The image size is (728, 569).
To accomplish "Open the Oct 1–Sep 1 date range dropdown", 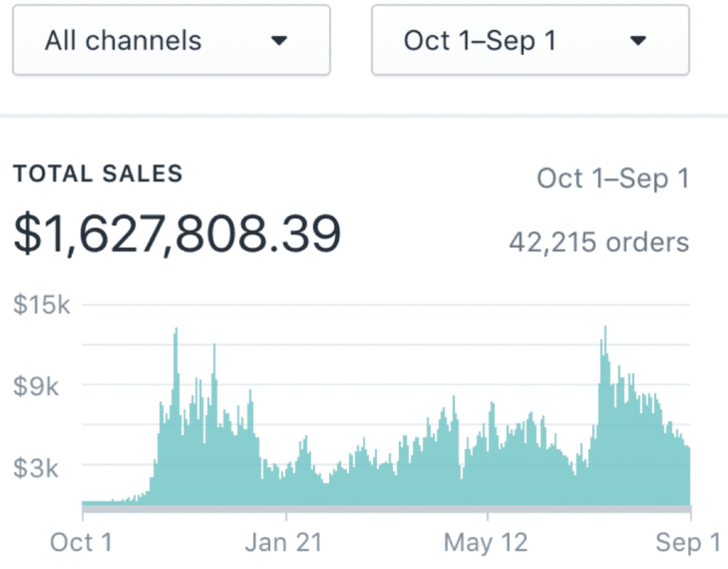I will pyautogui.click(x=530, y=40).
